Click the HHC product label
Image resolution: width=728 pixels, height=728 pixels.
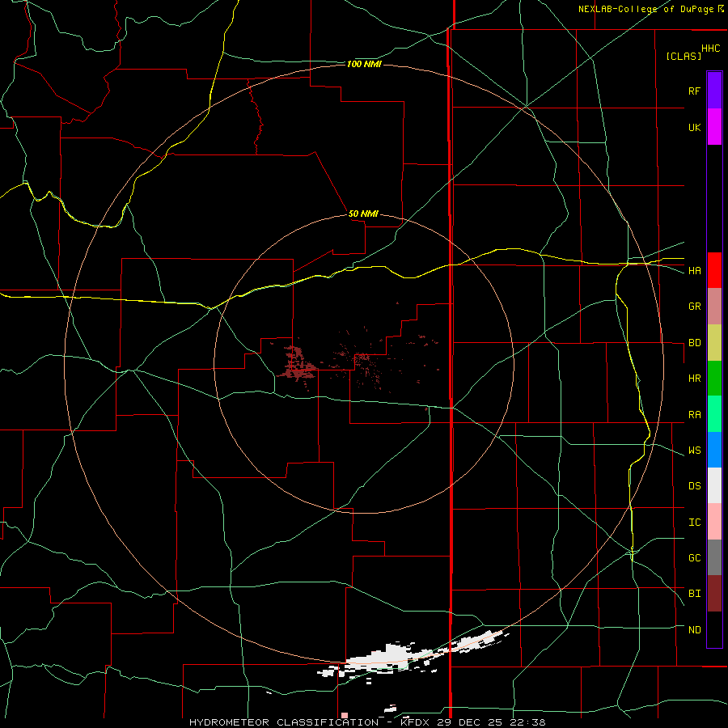click(x=710, y=49)
